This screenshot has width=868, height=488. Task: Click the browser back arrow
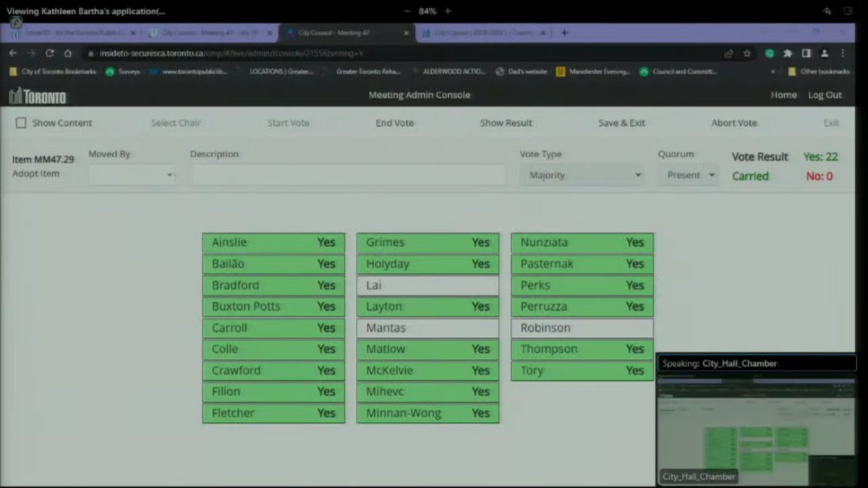(13, 53)
